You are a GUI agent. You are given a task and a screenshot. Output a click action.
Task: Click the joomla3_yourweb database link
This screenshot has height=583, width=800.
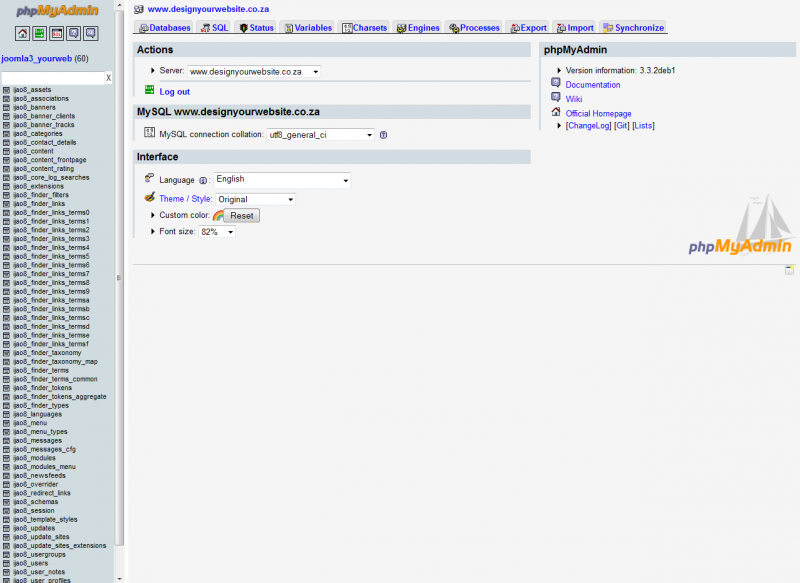click(37, 59)
